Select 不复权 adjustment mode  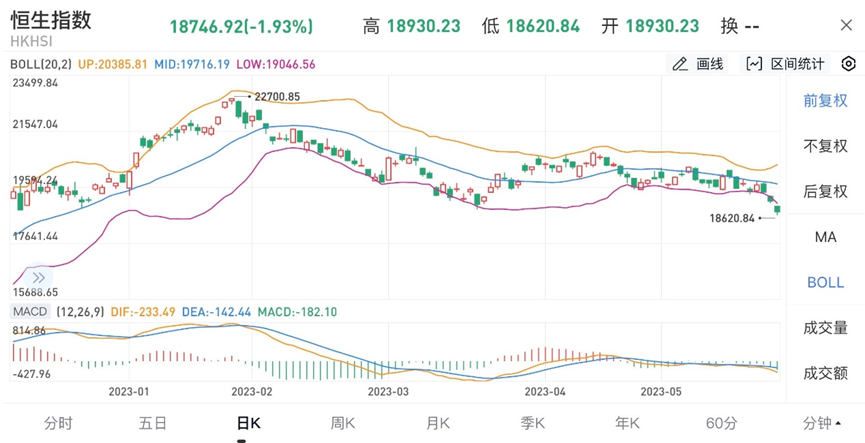click(x=825, y=146)
